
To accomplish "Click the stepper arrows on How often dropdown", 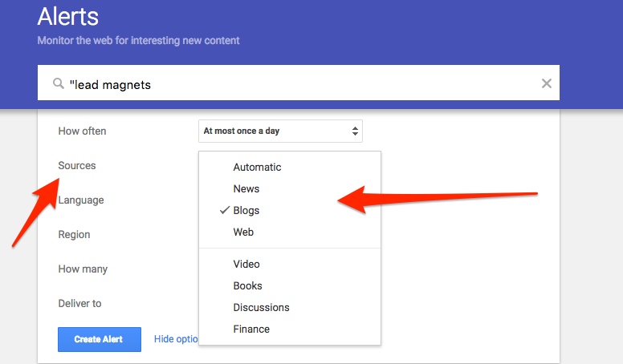I will pos(355,131).
